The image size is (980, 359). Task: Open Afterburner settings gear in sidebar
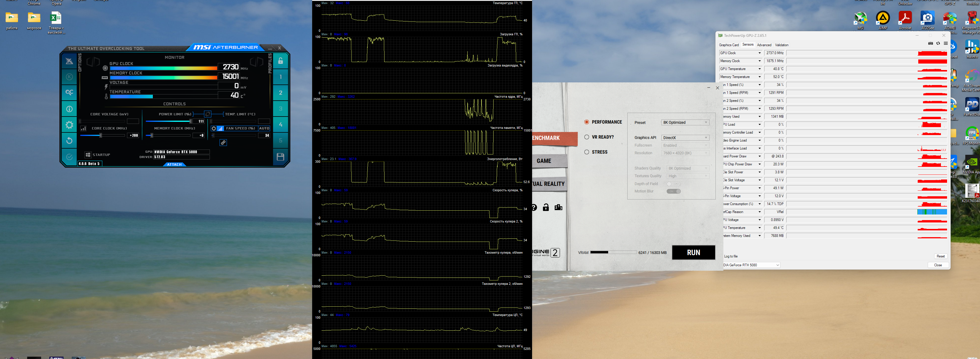69,124
